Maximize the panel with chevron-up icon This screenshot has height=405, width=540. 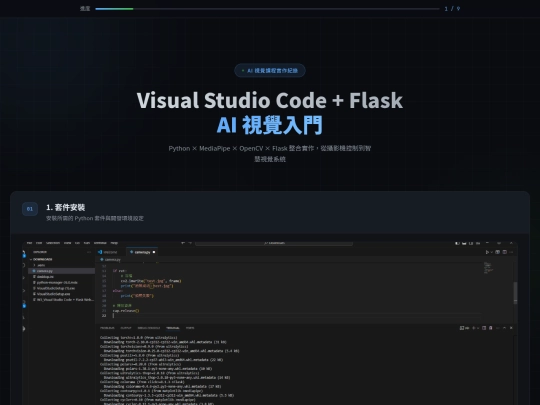coord(505,328)
